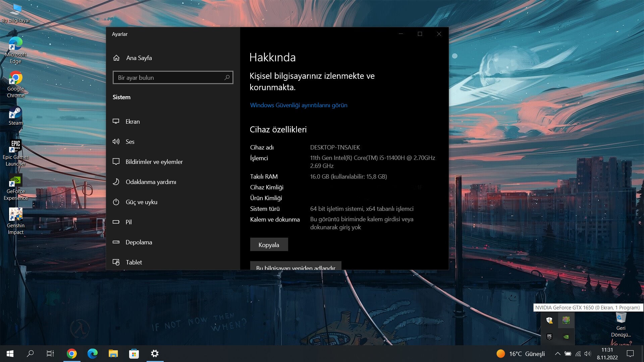The width and height of the screenshot is (644, 362).
Task: Open the Güç ve uyku settings page
Action: (141, 202)
